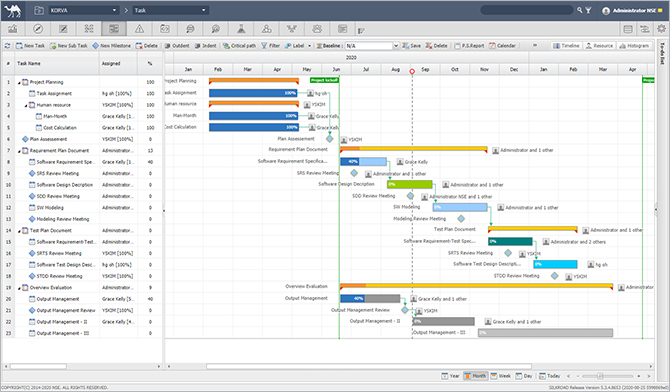Click the New Sub Task button
This screenshot has height=392, width=670.
coord(68,46)
